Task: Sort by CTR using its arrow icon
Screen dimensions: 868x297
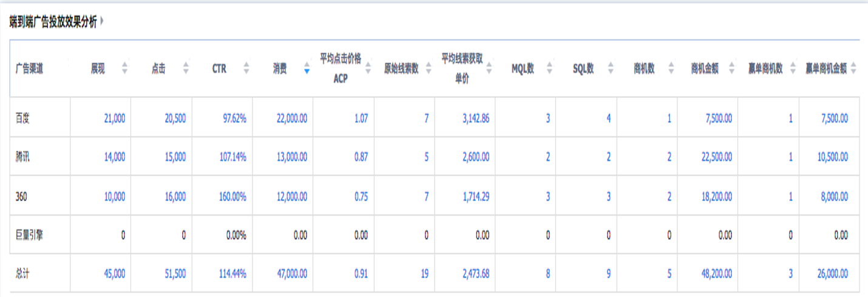Action: [246, 69]
